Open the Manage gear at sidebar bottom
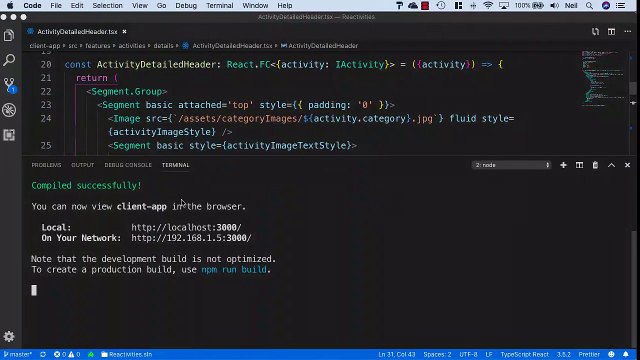This screenshot has width=640, height=360. (x=9, y=336)
